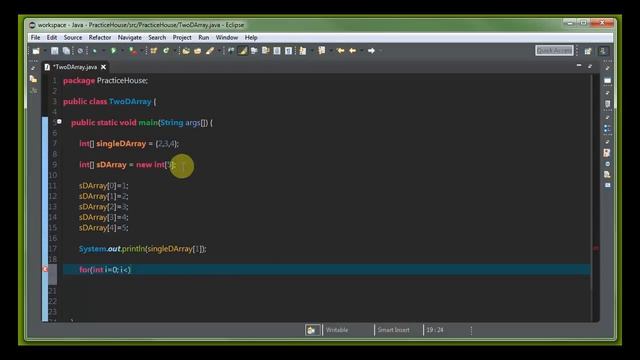Click the package PracticeHouse line

click(106, 80)
